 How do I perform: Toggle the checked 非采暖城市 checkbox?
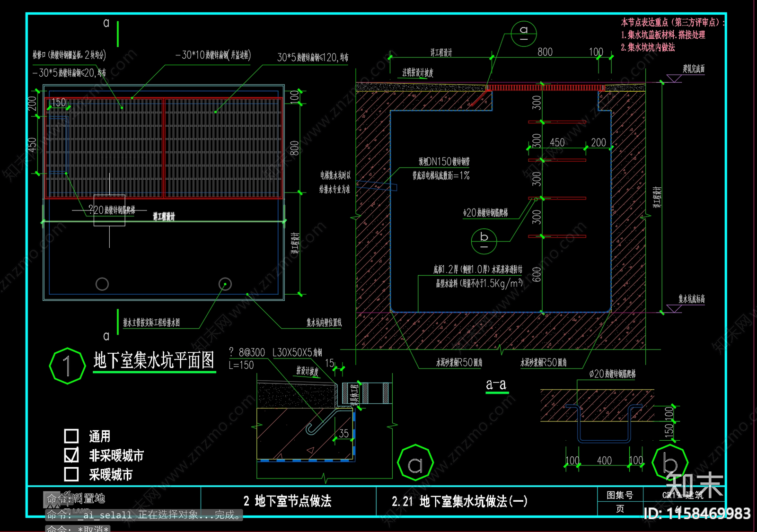click(x=71, y=455)
